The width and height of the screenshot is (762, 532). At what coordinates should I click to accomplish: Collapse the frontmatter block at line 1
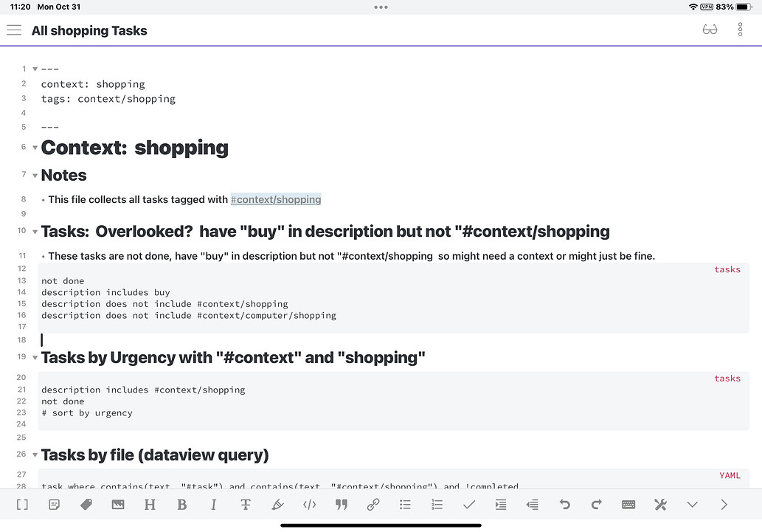(35, 69)
